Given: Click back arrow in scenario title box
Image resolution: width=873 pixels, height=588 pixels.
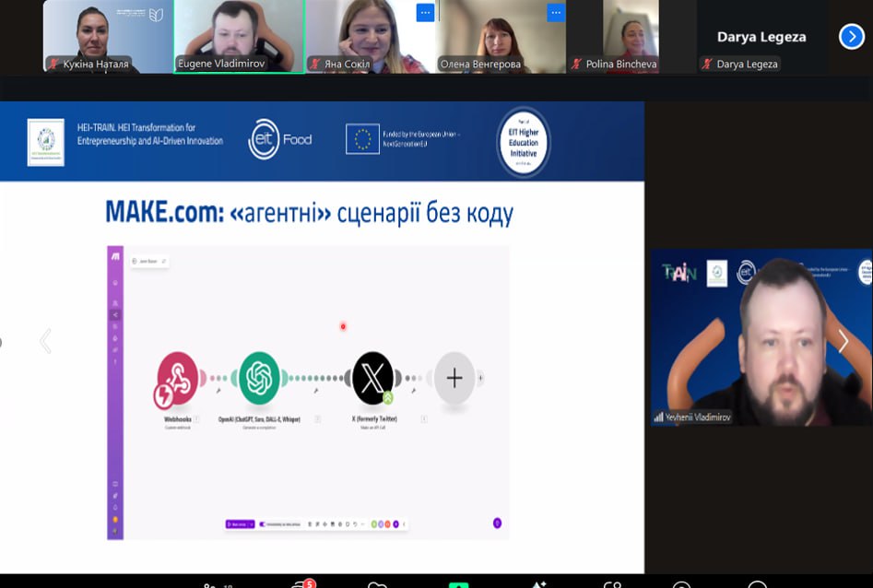Looking at the screenshot, I should (x=135, y=261).
